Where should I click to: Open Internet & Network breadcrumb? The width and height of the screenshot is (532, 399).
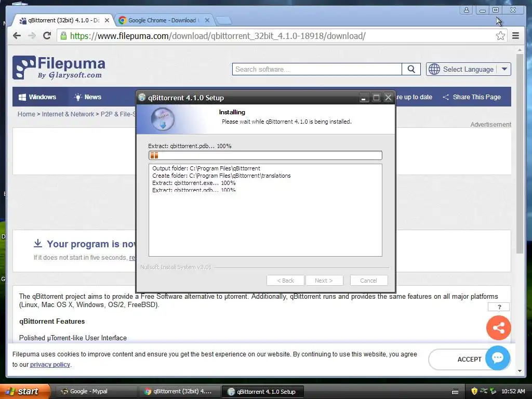[68, 114]
